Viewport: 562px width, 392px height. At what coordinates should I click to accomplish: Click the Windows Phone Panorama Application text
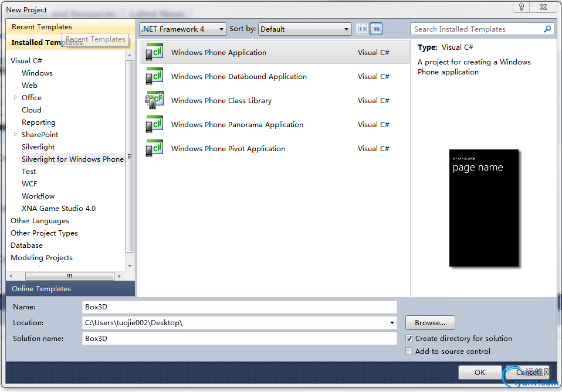pyautogui.click(x=237, y=125)
